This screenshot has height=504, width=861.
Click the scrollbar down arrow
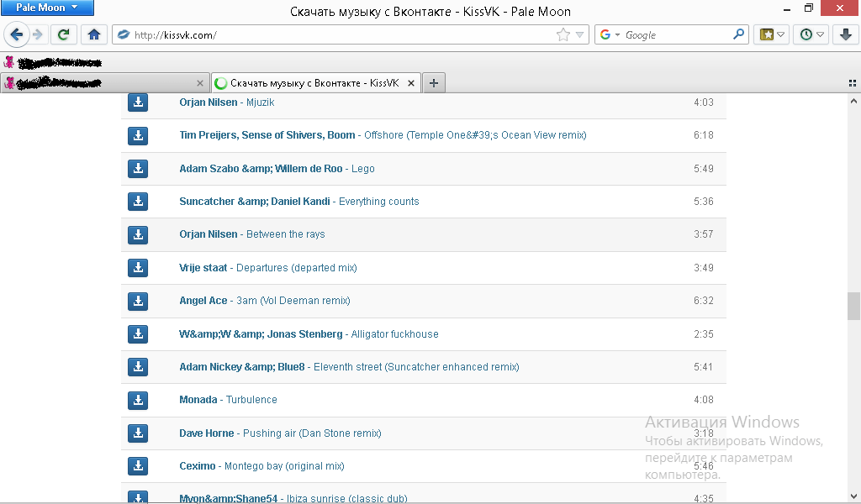pyautogui.click(x=853, y=497)
